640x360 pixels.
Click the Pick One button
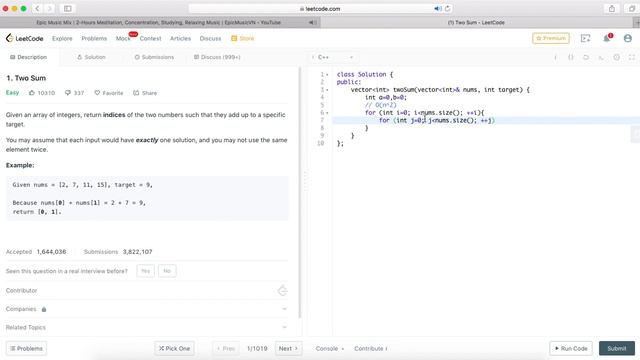(x=174, y=349)
